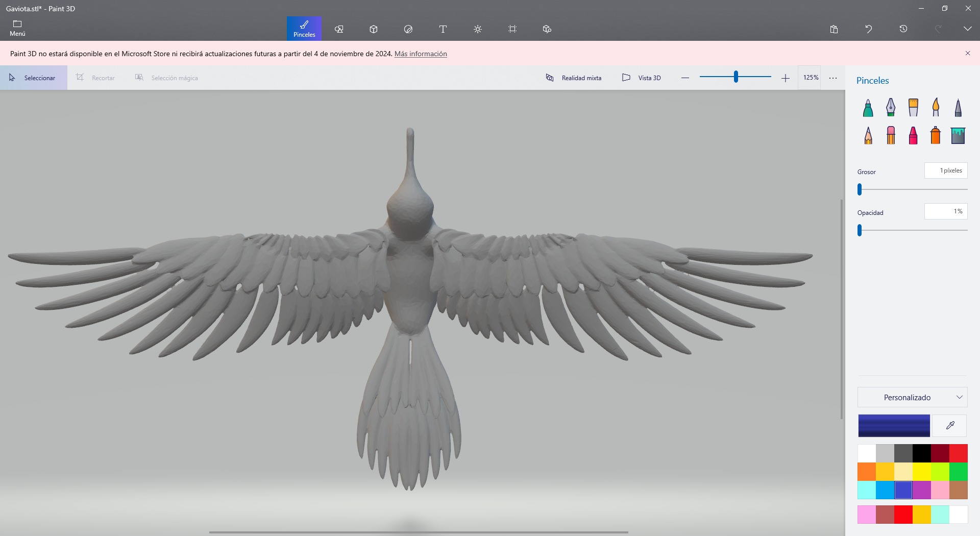The image size is (980, 536).
Task: Click the vertical canvas scrollbar
Action: pos(842,309)
